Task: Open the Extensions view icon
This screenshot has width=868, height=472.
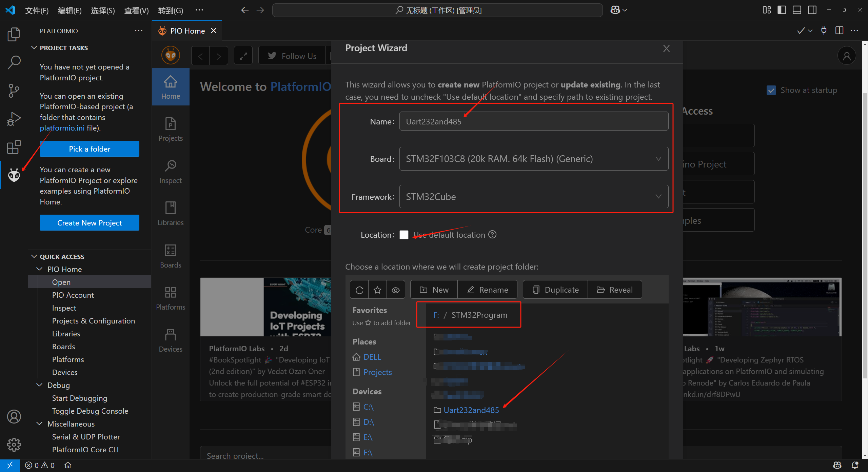Action: pyautogui.click(x=14, y=147)
